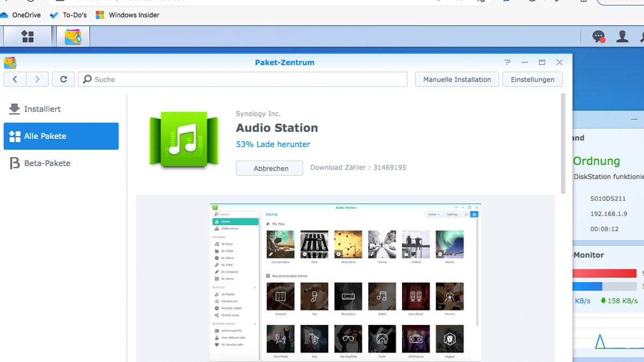Maximize the Paket-Zentrum window
The height and width of the screenshot is (362, 644).
542,62
